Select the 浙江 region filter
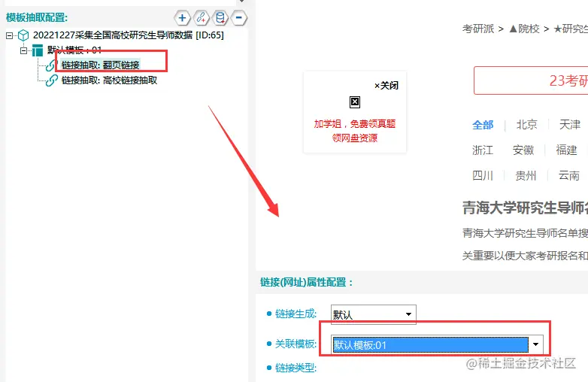This screenshot has width=588, height=382. click(483, 150)
